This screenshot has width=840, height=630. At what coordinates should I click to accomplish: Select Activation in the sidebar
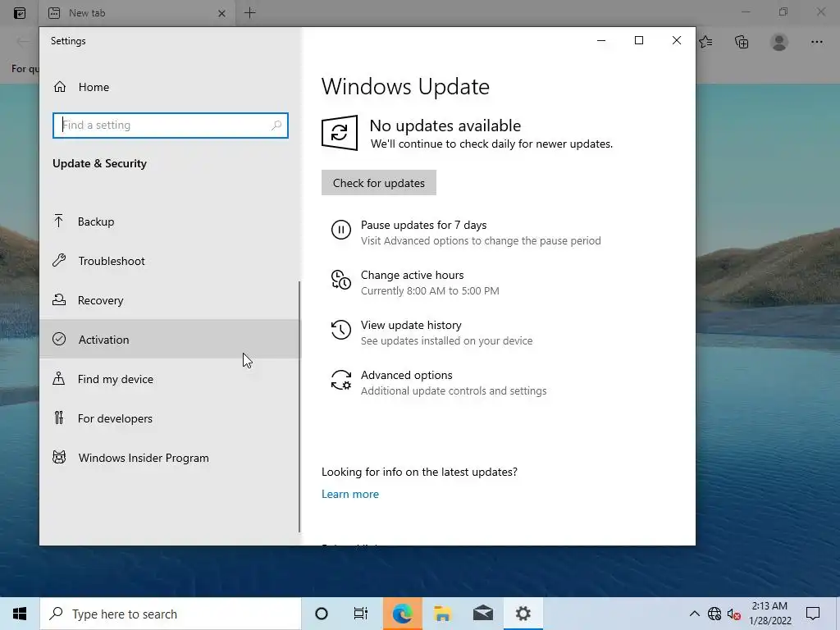[171, 339]
